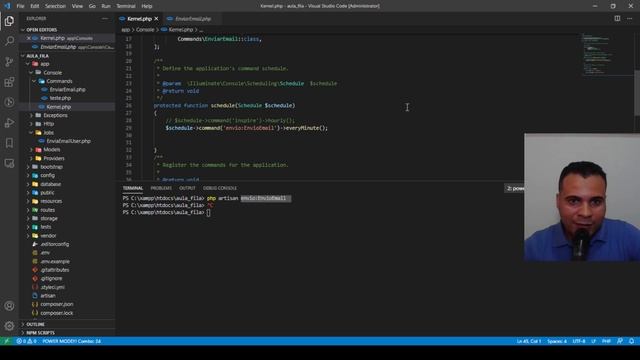Screen dimensions: 640x360
Task: Open teste.php in the file tree
Action: [60, 98]
